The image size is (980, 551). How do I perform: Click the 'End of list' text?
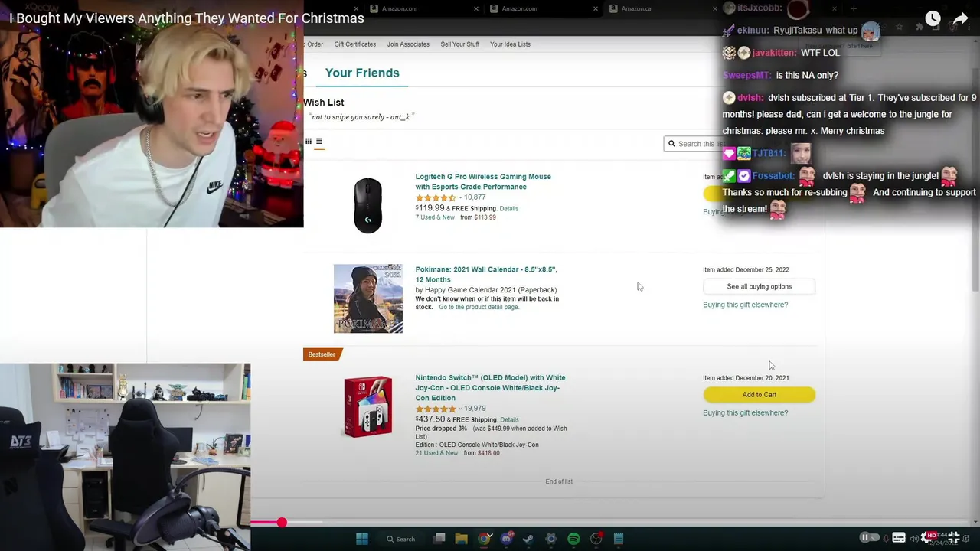tap(559, 481)
